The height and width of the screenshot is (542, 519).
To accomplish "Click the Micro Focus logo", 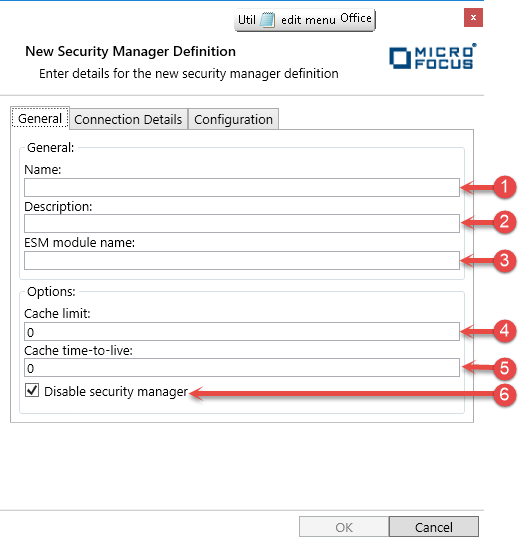I will pyautogui.click(x=433, y=56).
